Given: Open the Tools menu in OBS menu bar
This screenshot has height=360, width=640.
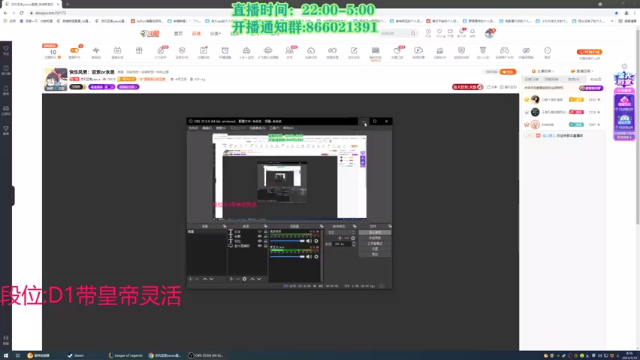Looking at the screenshot, I should click(274, 128).
